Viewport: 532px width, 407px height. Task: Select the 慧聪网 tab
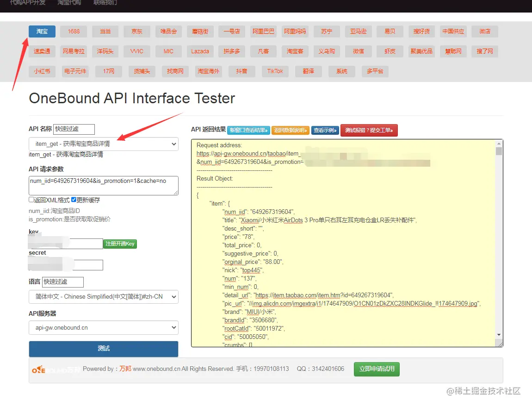[x=453, y=51]
